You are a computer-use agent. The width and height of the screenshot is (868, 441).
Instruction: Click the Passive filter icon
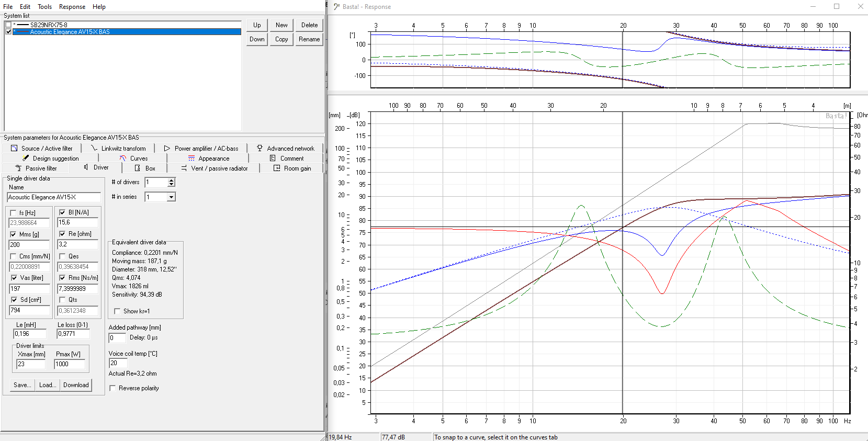pyautogui.click(x=18, y=168)
